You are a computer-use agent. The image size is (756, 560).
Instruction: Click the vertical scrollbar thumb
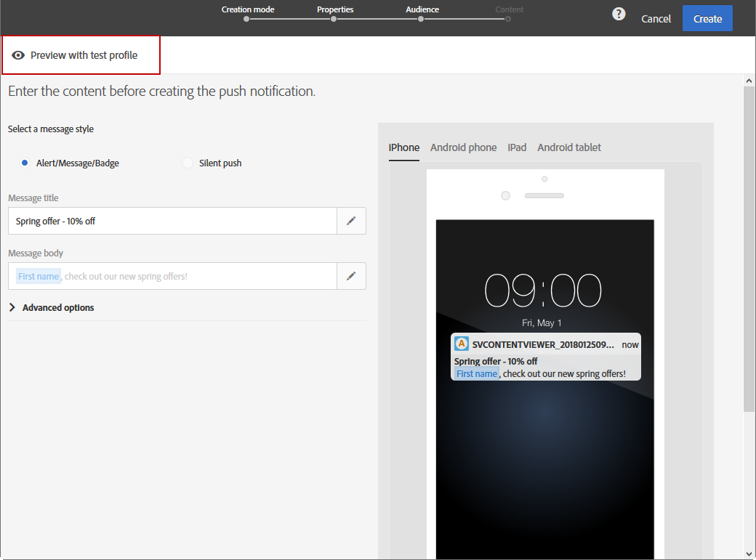point(749,249)
